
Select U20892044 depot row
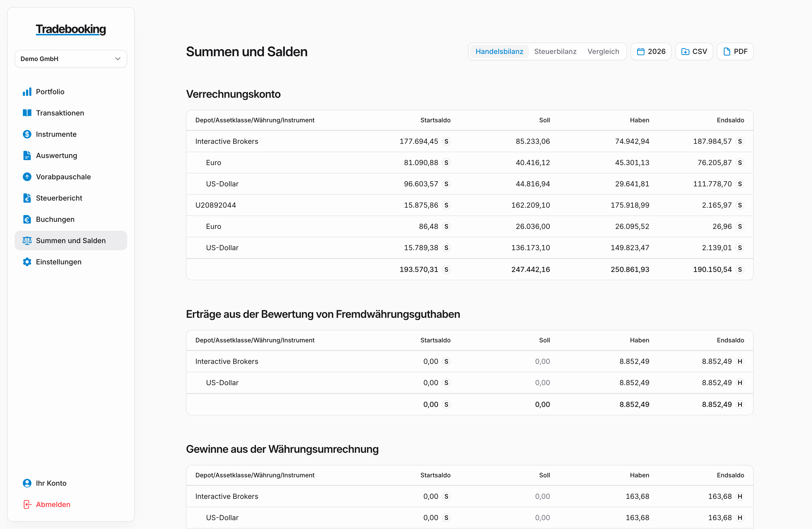(x=470, y=205)
